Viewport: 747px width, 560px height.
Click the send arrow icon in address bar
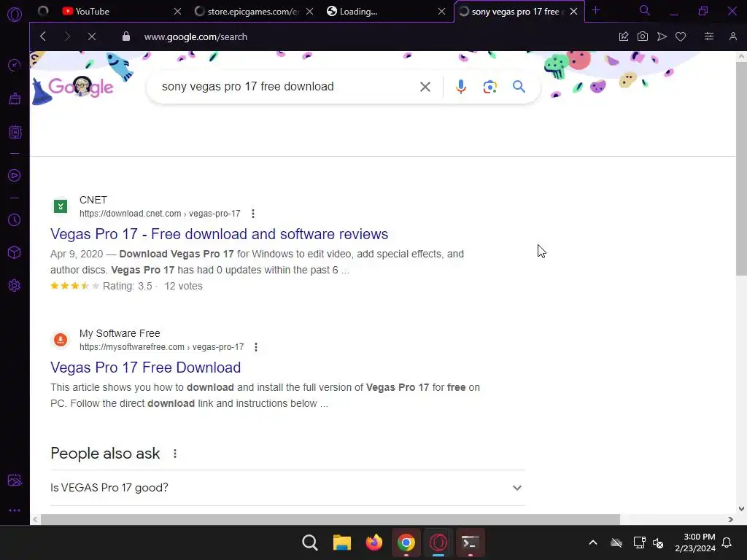tap(662, 36)
